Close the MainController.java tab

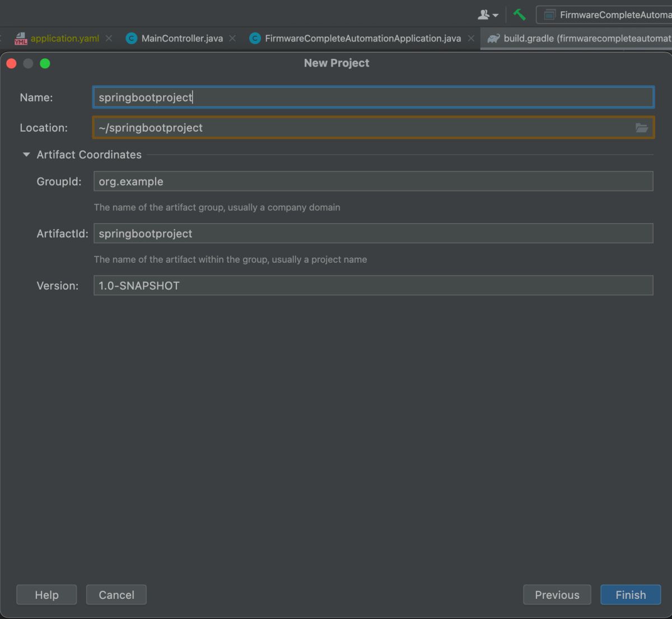(x=232, y=38)
